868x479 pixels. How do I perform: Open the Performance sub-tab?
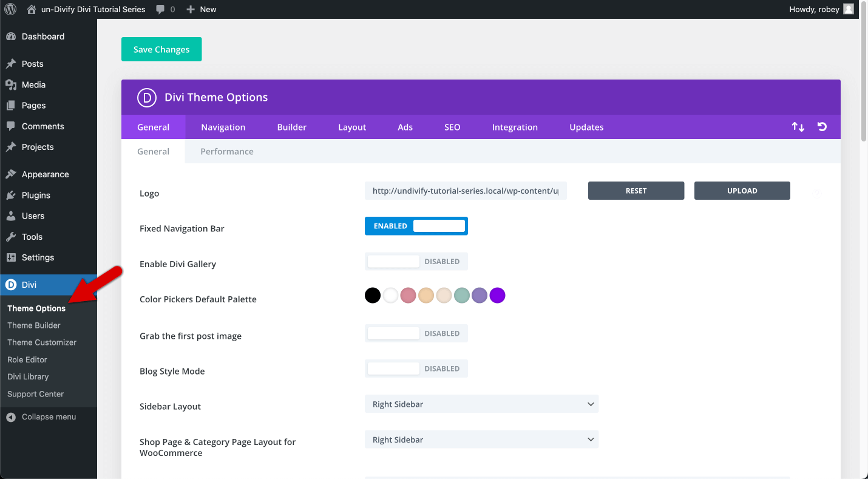coord(227,151)
